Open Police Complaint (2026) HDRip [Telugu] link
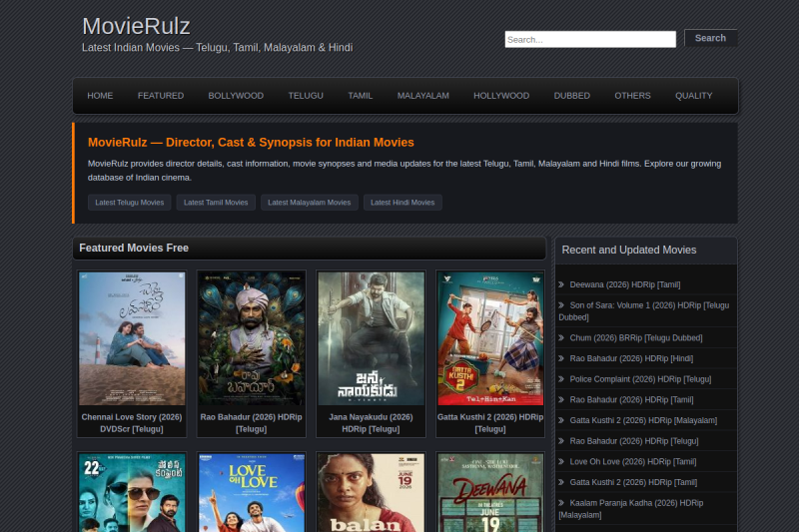Viewport: 799px width, 532px height. coord(640,379)
